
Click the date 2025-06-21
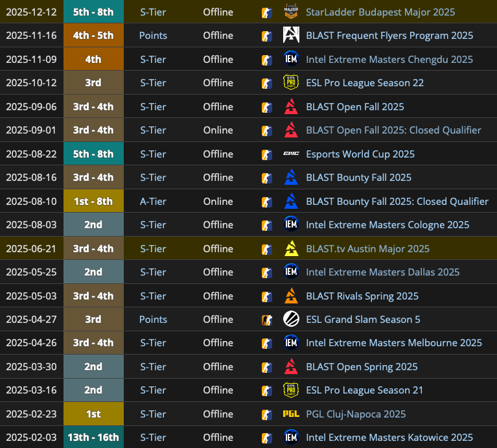click(x=31, y=248)
